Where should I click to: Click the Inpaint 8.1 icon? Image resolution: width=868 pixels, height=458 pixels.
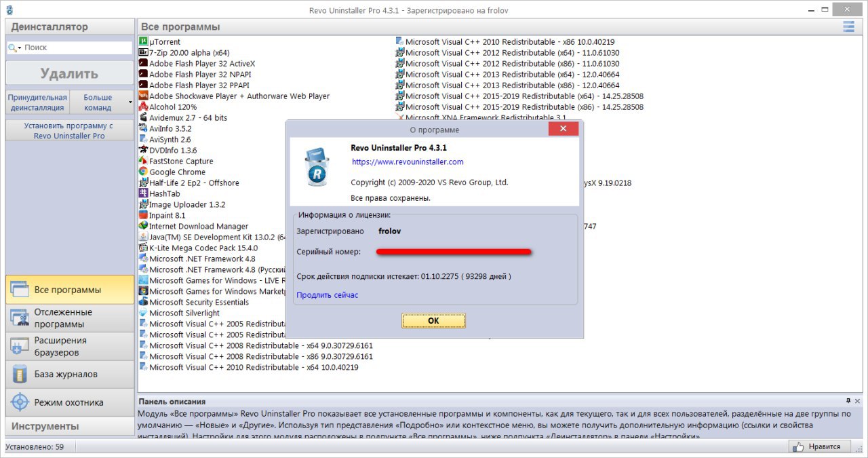143,215
